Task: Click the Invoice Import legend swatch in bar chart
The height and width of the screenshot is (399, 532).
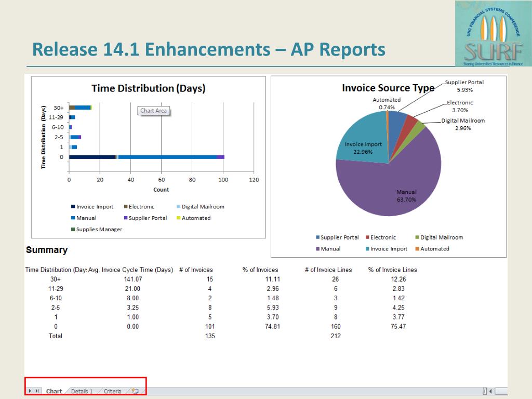Action: (x=73, y=207)
